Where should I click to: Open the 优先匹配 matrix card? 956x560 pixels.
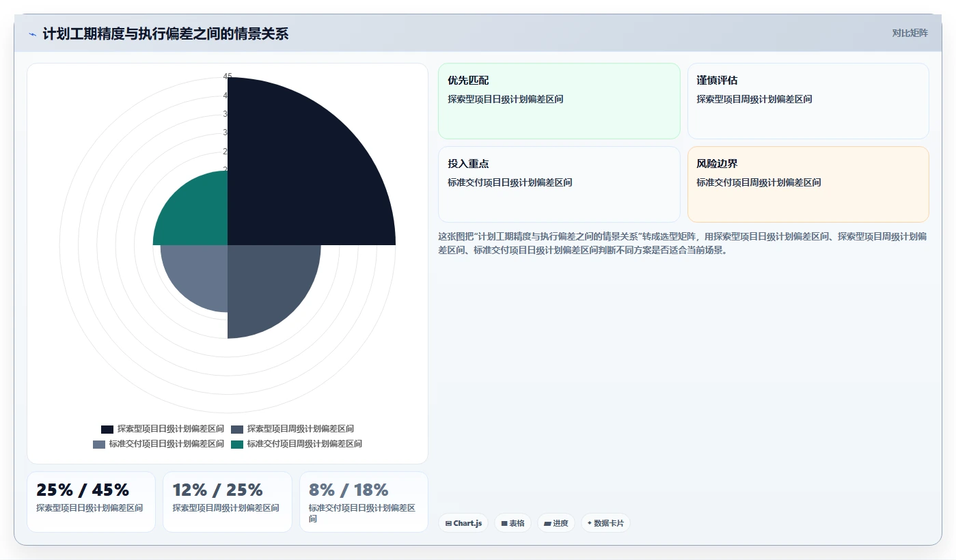click(x=559, y=101)
